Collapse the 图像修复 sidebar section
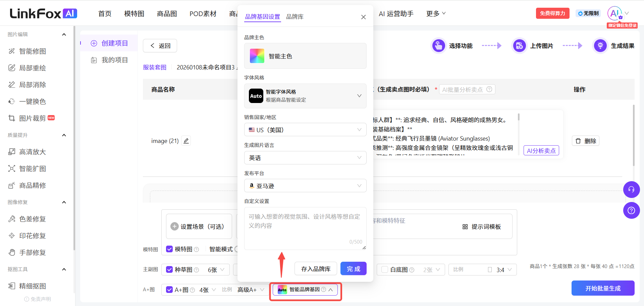644x306 pixels. (64, 202)
